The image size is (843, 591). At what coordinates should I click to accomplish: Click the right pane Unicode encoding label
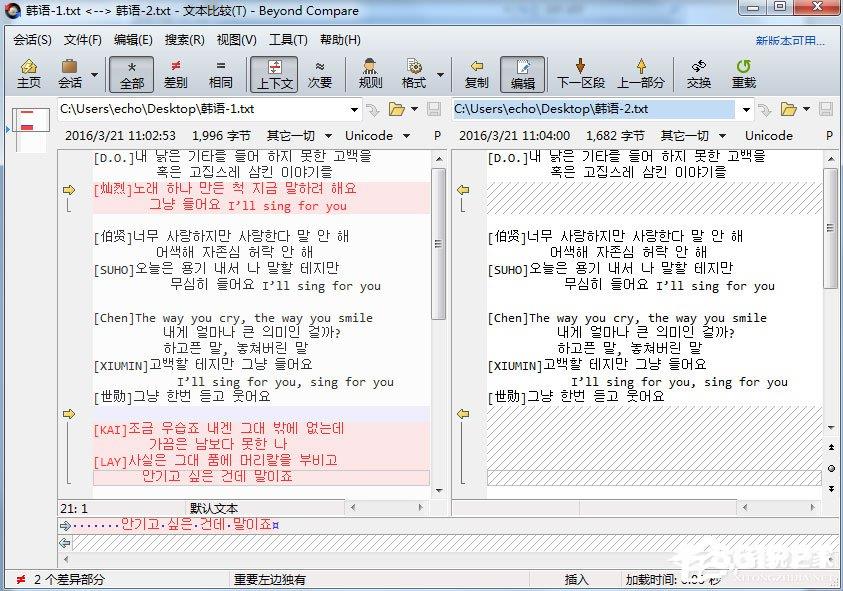769,136
